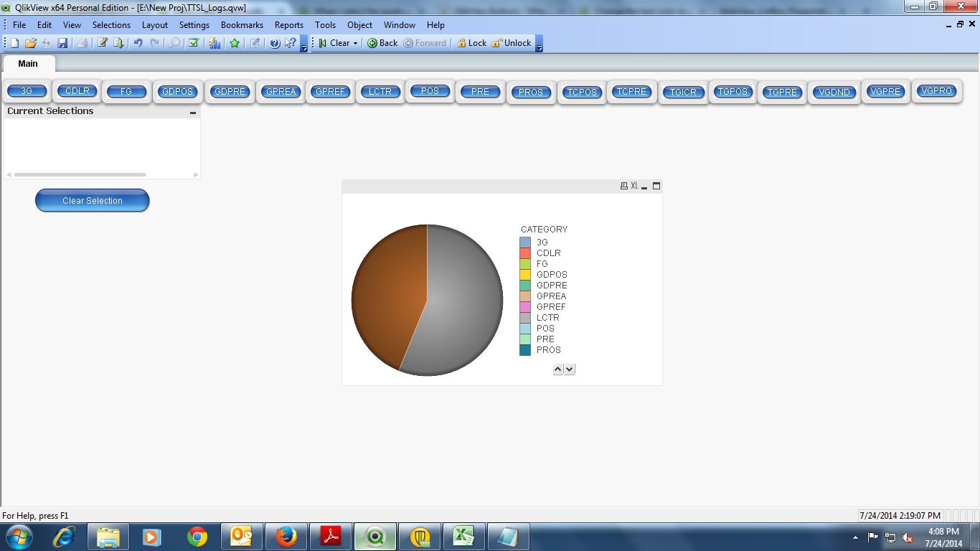This screenshot has width=980, height=551.
Task: Open Internet Explorer from the taskbar
Action: tap(64, 537)
